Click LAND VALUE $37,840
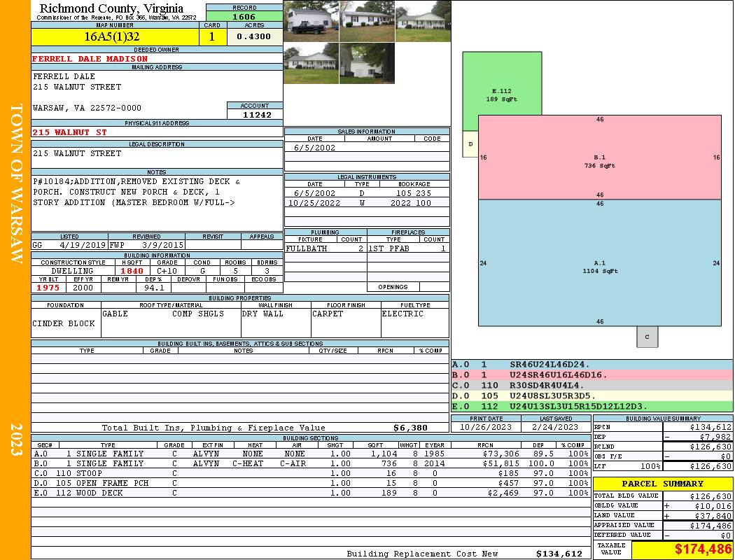735x560 pixels. click(x=713, y=516)
